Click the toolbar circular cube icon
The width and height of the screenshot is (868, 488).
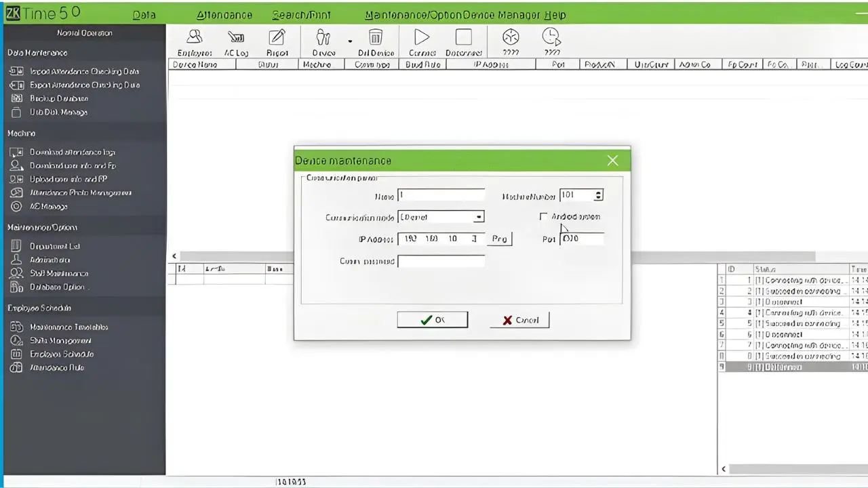click(x=511, y=37)
